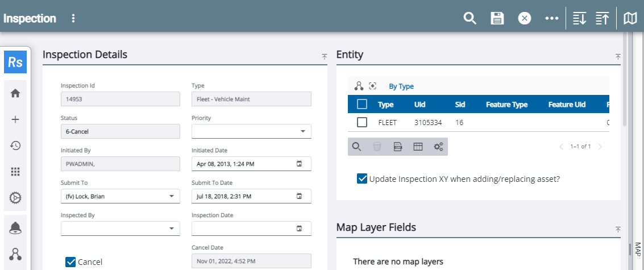Open the map view icon in header
Viewport: 644px width, 270px height.
[x=630, y=18]
